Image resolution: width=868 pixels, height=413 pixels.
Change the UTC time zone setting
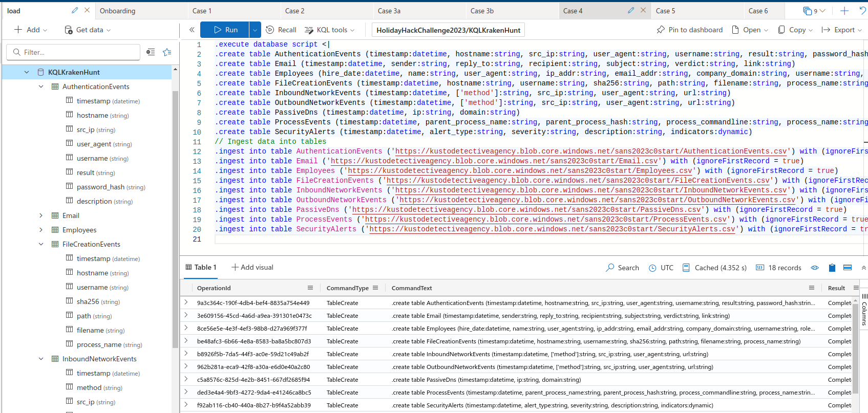pyautogui.click(x=661, y=267)
